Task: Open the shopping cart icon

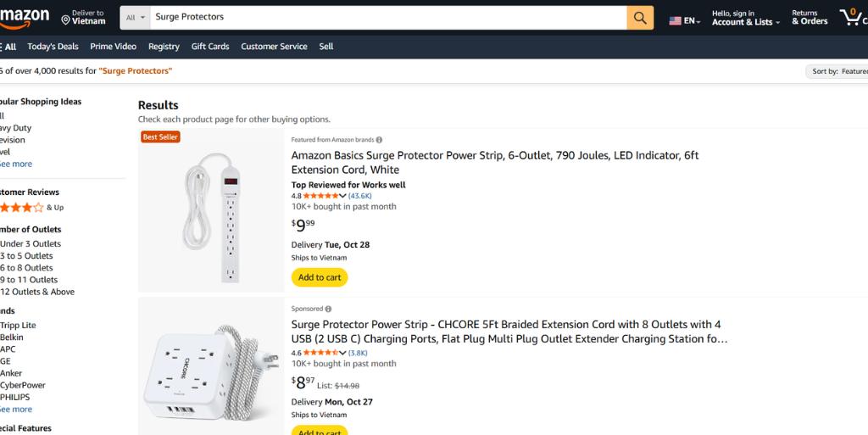Action: click(x=851, y=16)
